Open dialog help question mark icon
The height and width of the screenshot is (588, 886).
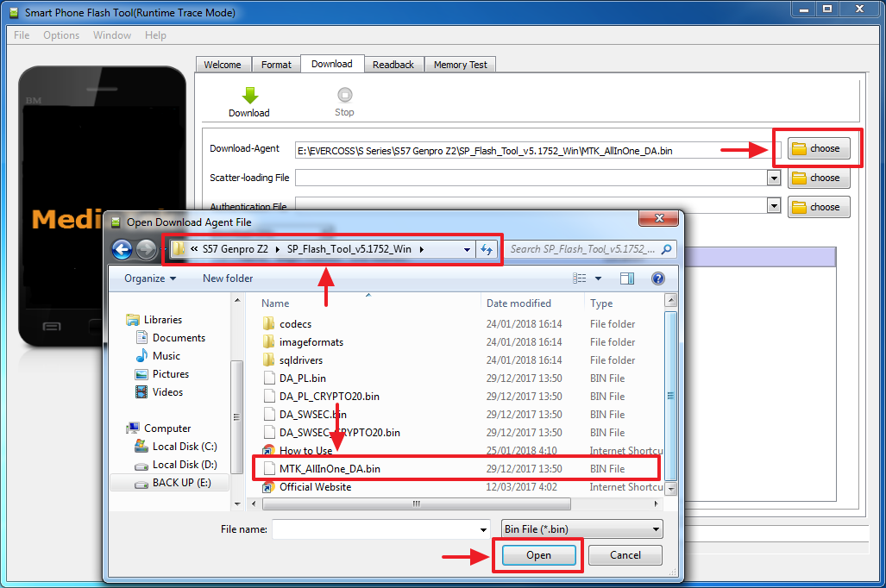[657, 278]
